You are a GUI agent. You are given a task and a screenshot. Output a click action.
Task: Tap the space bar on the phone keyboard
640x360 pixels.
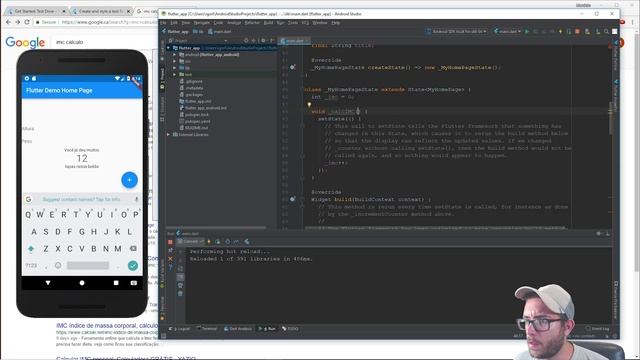[88, 266]
